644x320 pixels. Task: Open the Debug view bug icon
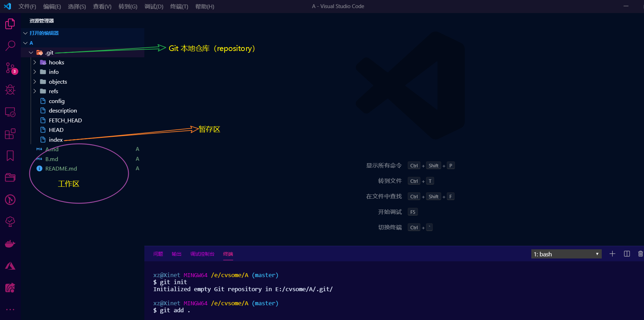[10, 90]
